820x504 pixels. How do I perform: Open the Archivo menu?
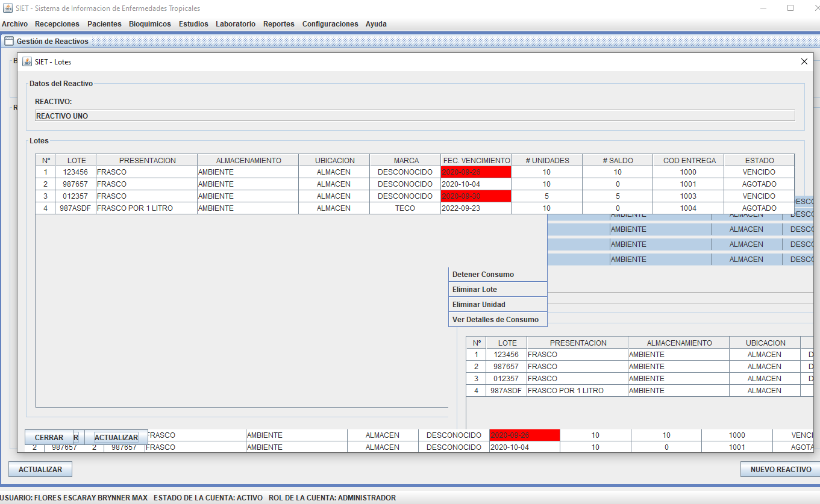click(14, 24)
